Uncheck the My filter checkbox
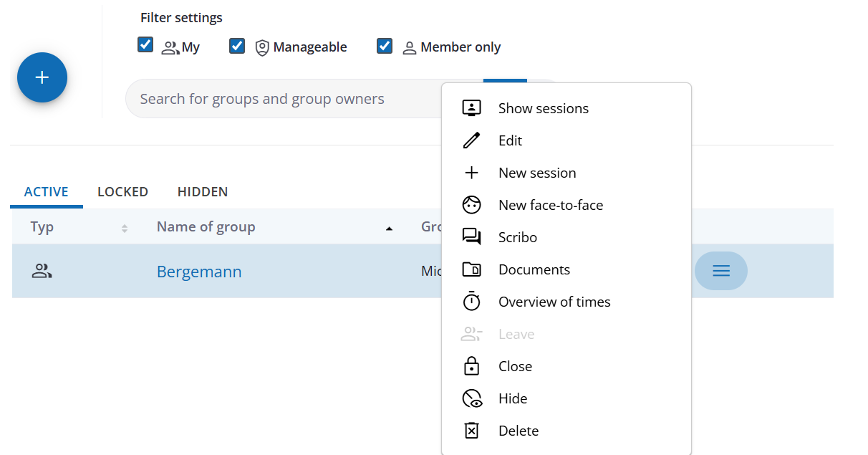The image size is (868, 455). (145, 44)
